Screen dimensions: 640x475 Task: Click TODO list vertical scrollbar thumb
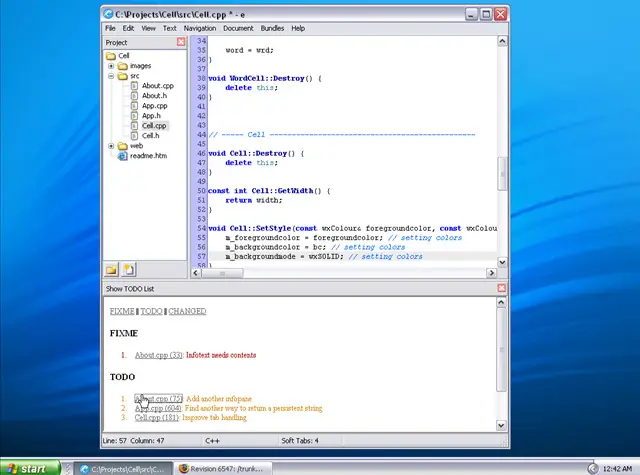point(502,350)
